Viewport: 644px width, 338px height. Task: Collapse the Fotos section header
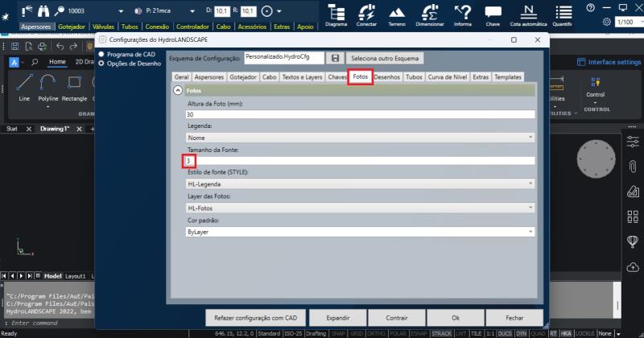pos(177,92)
